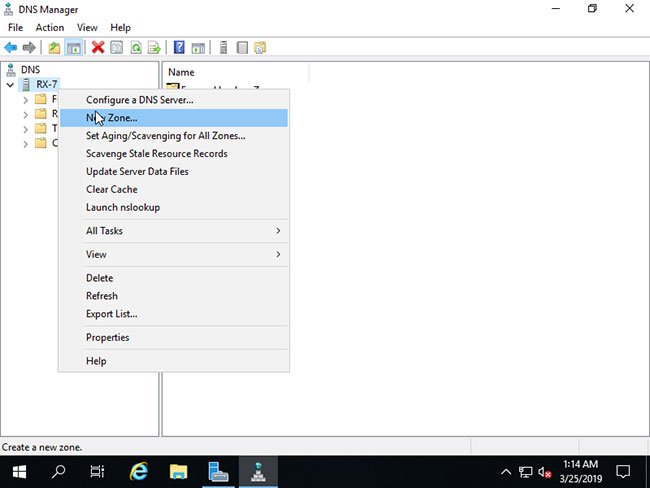Image resolution: width=650 pixels, height=488 pixels.
Task: Open the View submenu in context menu
Action: (174, 255)
